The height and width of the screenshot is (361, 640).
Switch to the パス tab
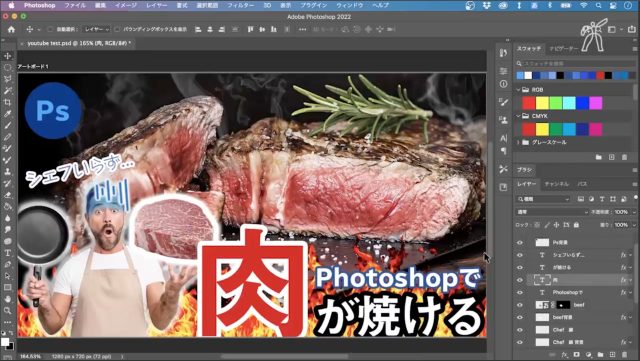point(582,184)
